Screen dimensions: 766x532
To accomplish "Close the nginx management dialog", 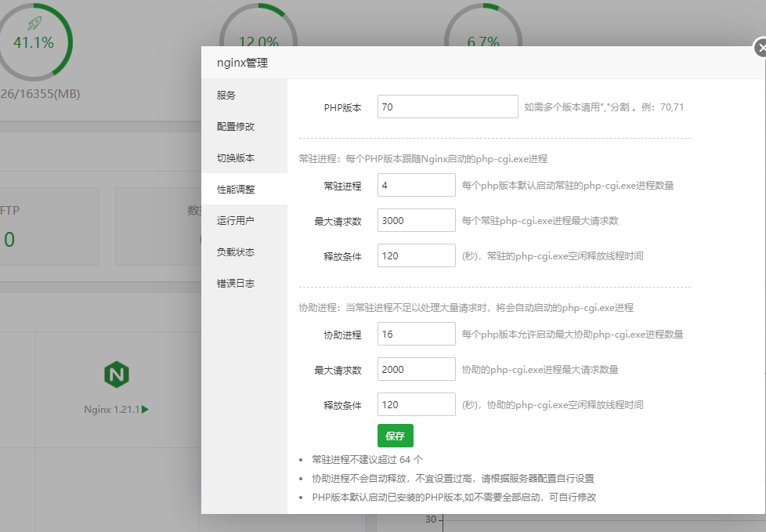I will click(761, 48).
